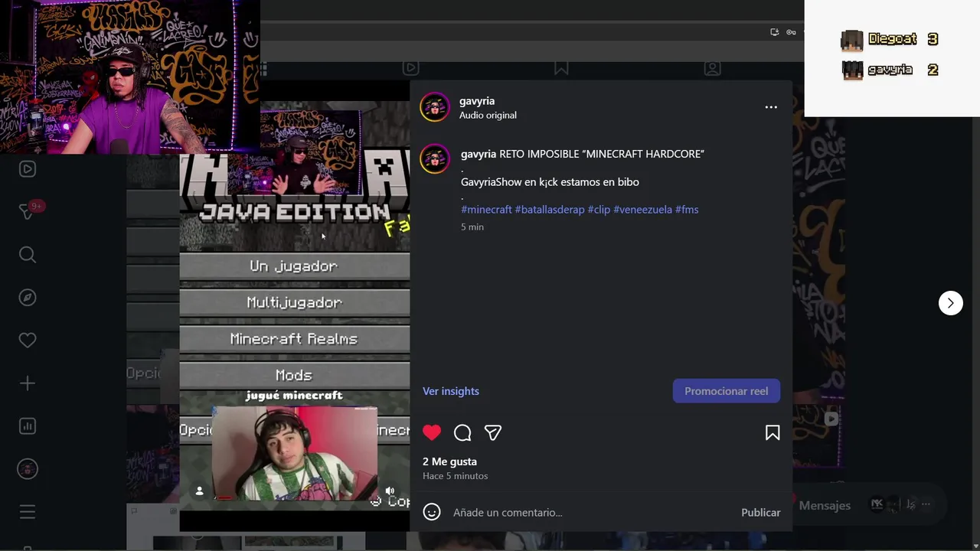Click '5 min' caption timestamp
Image resolution: width=980 pixels, height=551 pixels.
472,227
